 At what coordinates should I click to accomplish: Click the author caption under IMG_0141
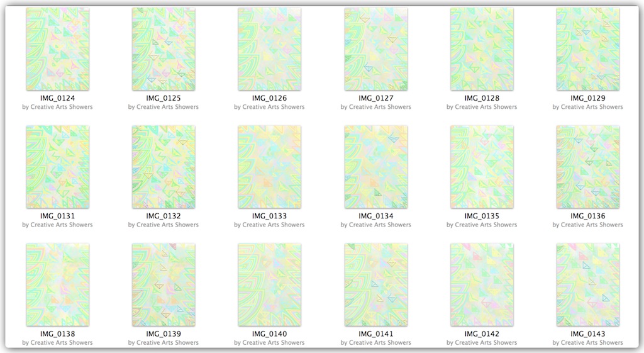(x=376, y=343)
